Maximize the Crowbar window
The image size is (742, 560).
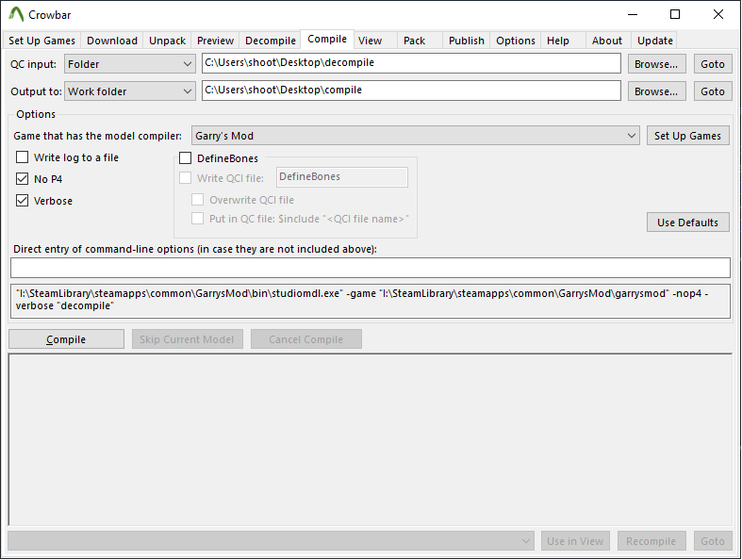(675, 15)
